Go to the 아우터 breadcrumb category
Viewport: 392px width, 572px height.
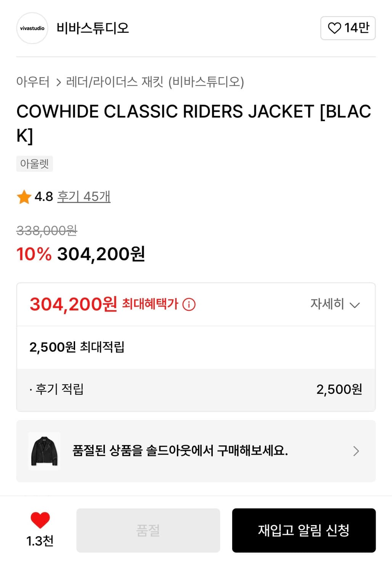click(33, 82)
